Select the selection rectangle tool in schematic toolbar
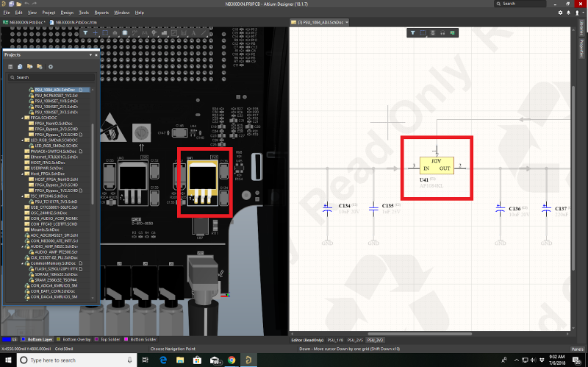Image resolution: width=588 pixels, height=367 pixels. [x=423, y=33]
